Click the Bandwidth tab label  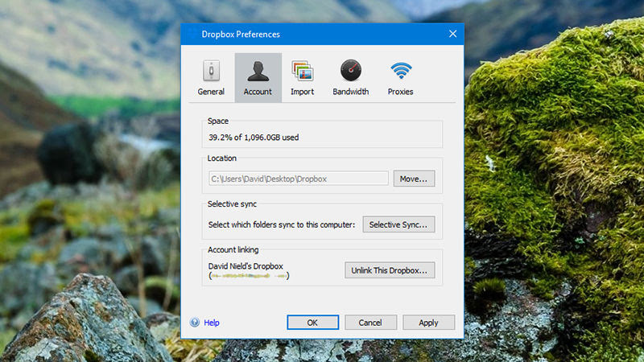pos(351,92)
